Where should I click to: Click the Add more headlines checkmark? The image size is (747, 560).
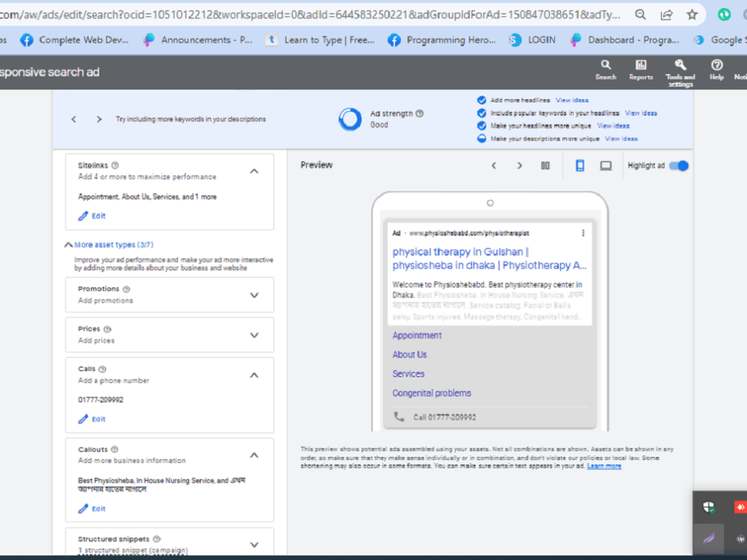click(482, 100)
